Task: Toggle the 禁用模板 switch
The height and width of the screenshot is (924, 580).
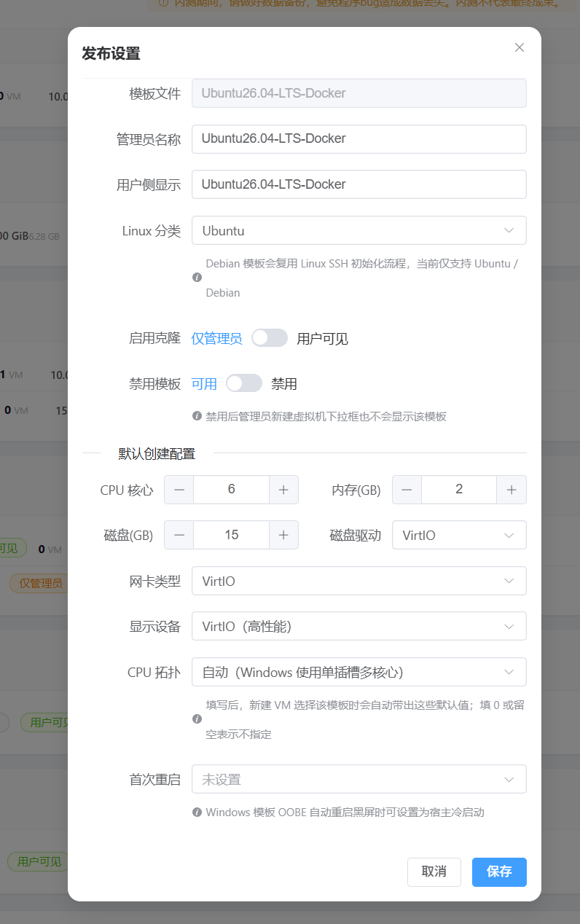Action: click(x=244, y=383)
